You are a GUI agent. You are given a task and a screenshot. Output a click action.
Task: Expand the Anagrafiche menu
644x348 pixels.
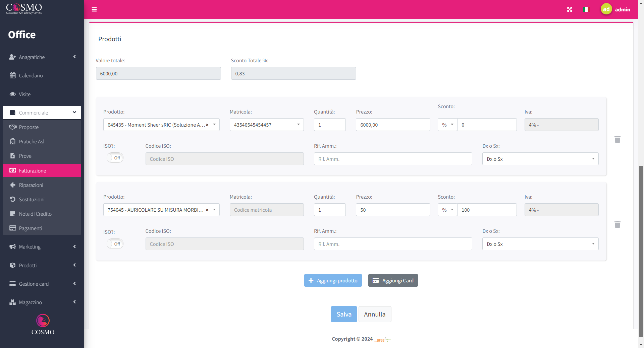(42, 57)
